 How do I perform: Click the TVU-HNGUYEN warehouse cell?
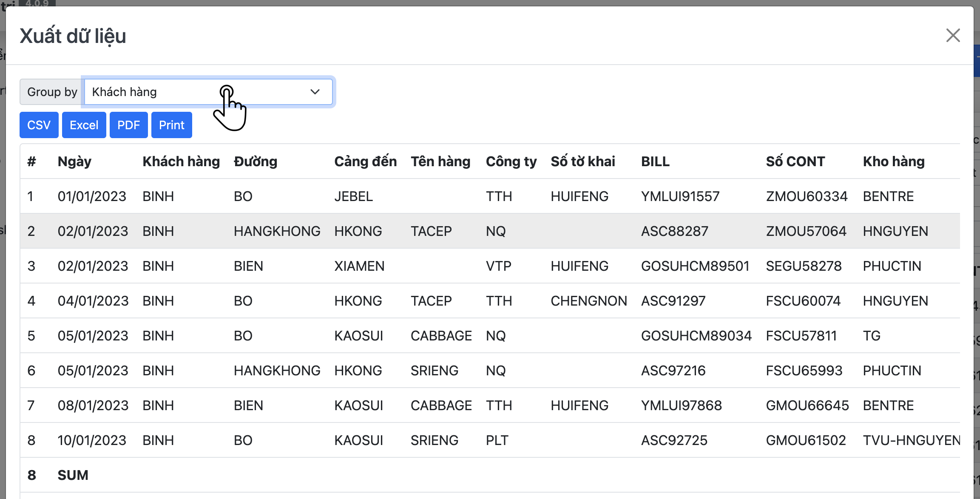[911, 440]
